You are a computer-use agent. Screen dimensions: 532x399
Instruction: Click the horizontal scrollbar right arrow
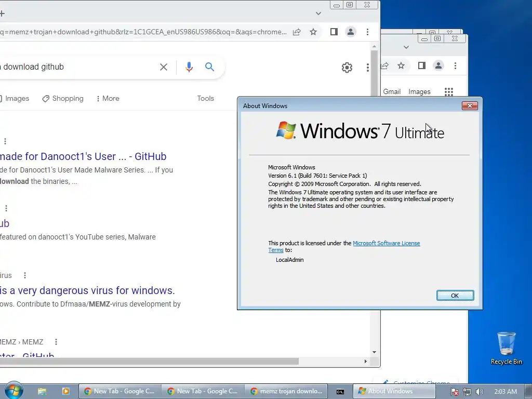(x=365, y=362)
